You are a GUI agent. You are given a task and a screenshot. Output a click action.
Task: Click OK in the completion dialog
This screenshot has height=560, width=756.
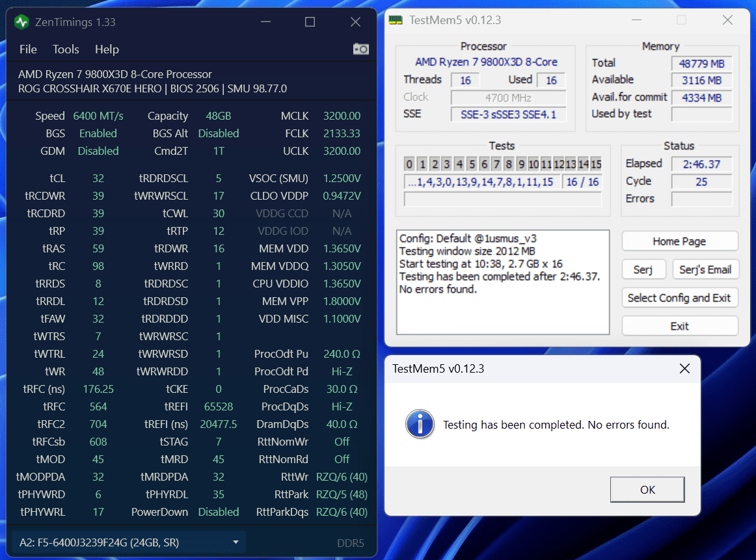(647, 490)
